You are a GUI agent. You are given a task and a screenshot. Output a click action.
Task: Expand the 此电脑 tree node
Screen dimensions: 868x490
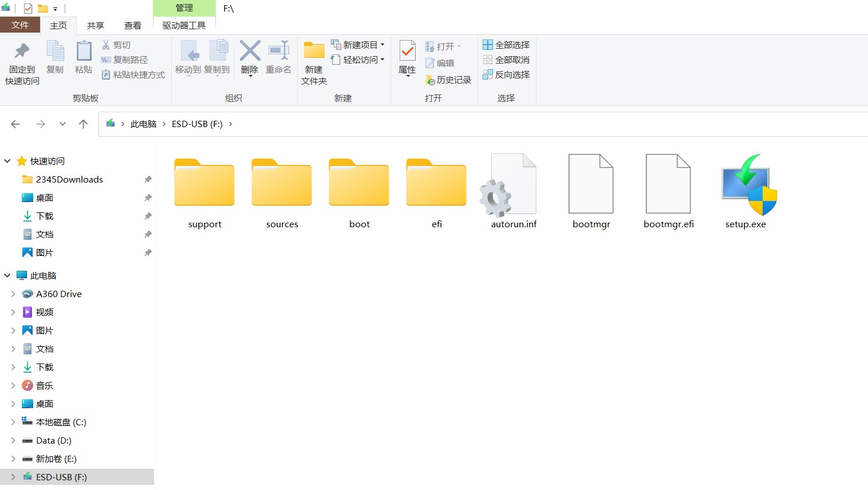(7, 275)
